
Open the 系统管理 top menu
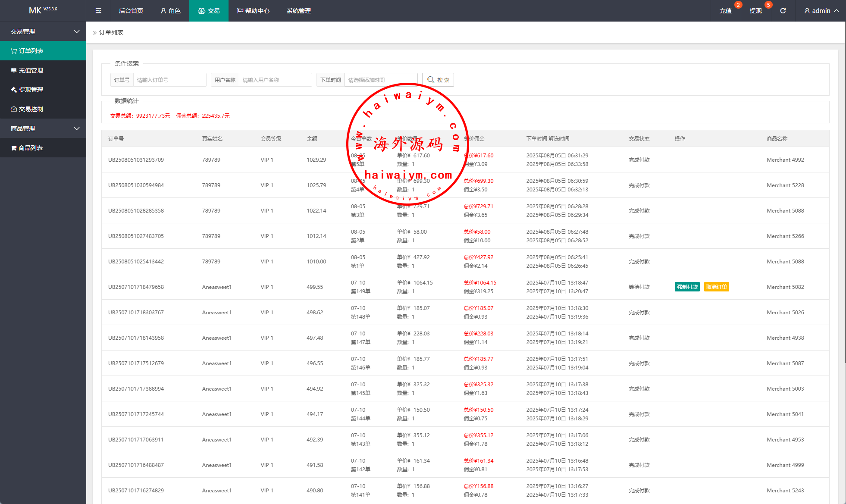coord(298,11)
